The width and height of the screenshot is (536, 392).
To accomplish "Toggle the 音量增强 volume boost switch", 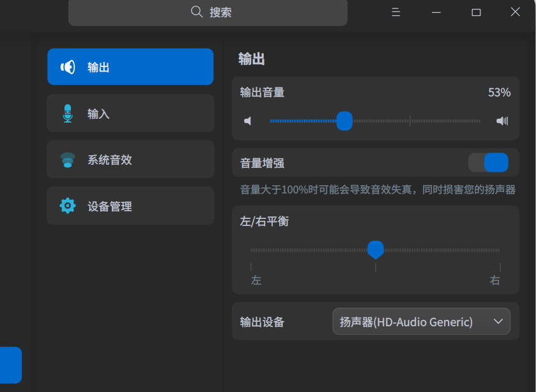I will point(489,163).
